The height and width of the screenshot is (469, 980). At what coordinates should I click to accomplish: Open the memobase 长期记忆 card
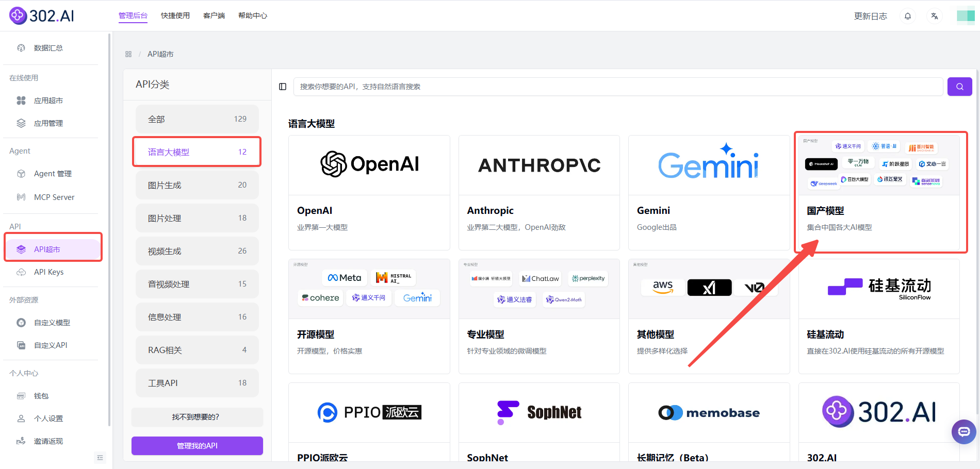tap(709, 422)
